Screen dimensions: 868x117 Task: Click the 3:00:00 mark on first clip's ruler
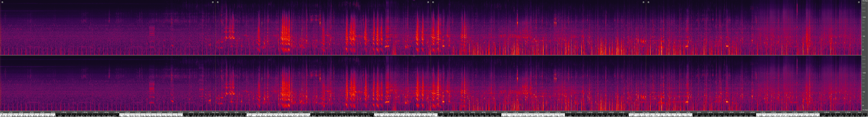tap(191, 112)
